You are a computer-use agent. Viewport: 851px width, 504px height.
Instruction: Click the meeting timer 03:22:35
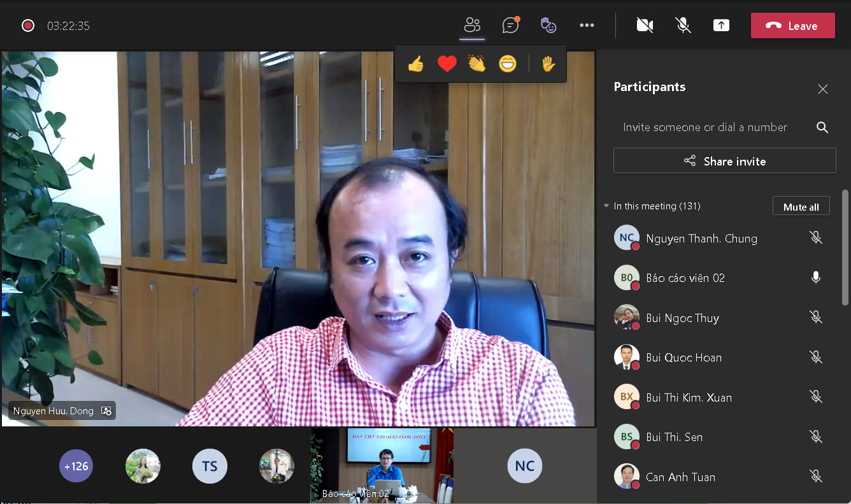[68, 26]
